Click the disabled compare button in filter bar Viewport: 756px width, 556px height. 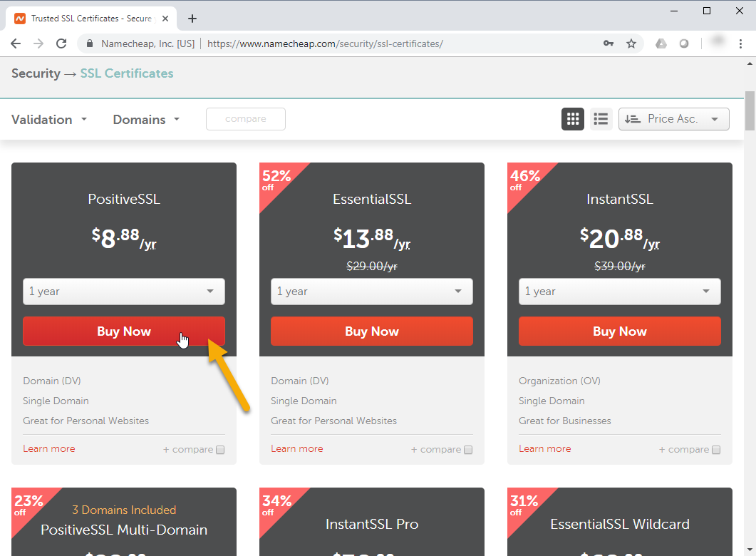click(245, 119)
